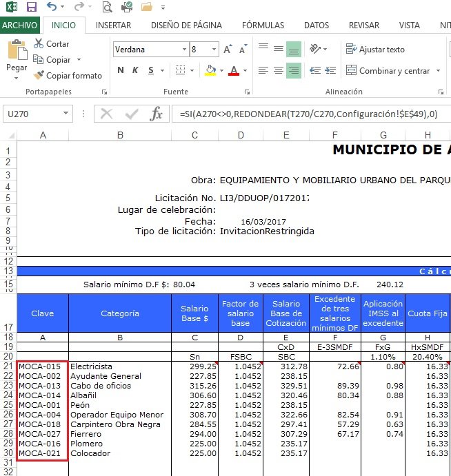Toggle italic formatting (K)

[x=135, y=70]
